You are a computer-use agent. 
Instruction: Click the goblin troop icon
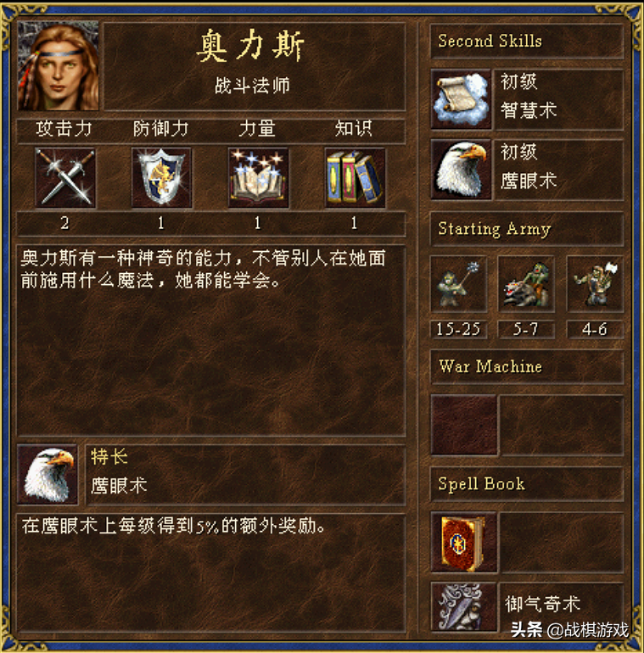coord(458,283)
